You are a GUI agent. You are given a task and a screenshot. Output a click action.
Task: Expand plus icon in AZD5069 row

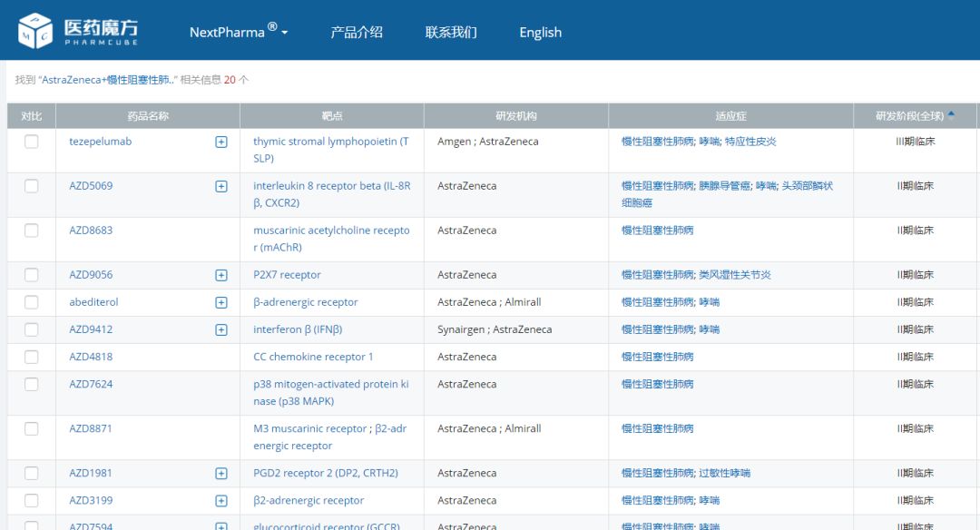[221, 186]
